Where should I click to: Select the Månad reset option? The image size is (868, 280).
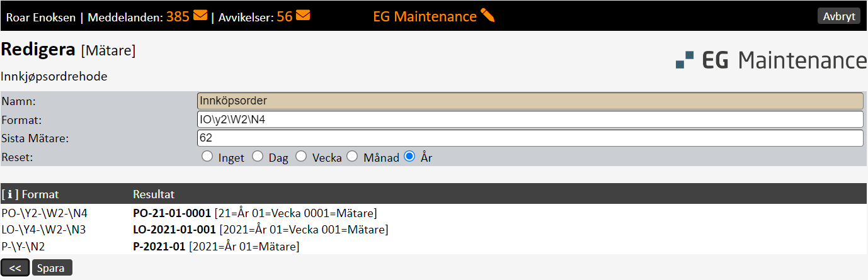coord(352,157)
